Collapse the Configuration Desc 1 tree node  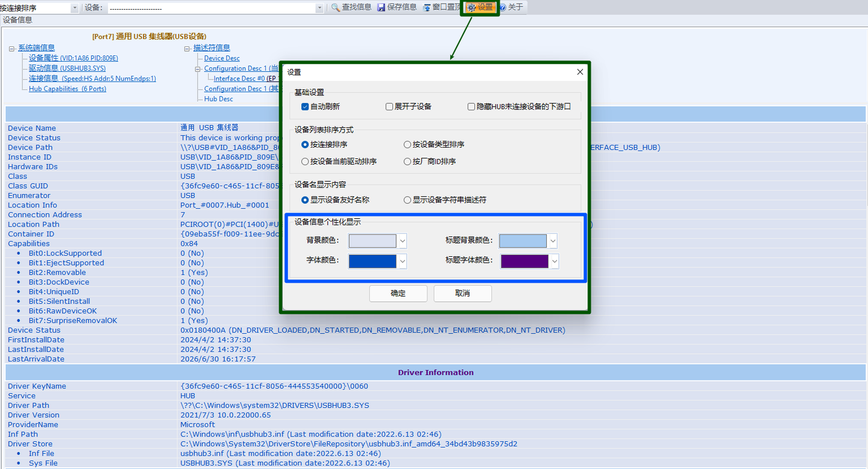click(198, 69)
